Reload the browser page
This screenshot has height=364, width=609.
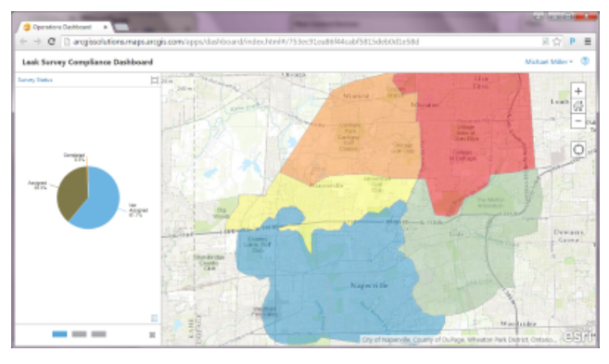click(51, 42)
